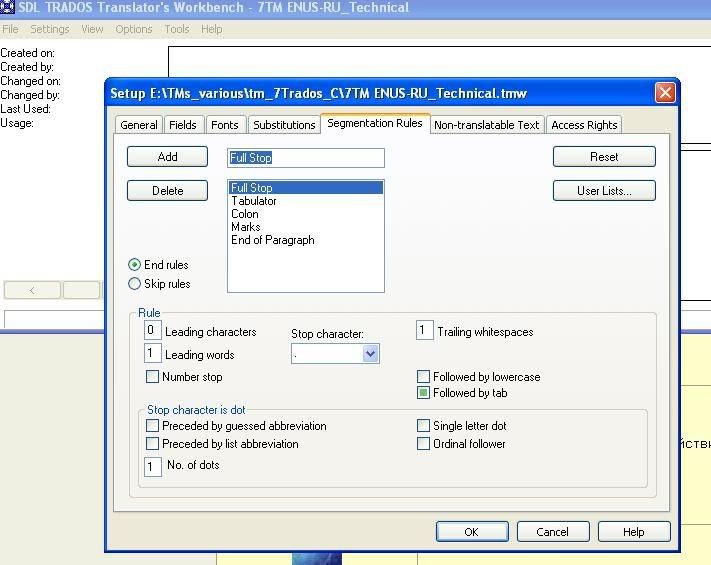Select the Tabulator rule in list

tap(306, 200)
